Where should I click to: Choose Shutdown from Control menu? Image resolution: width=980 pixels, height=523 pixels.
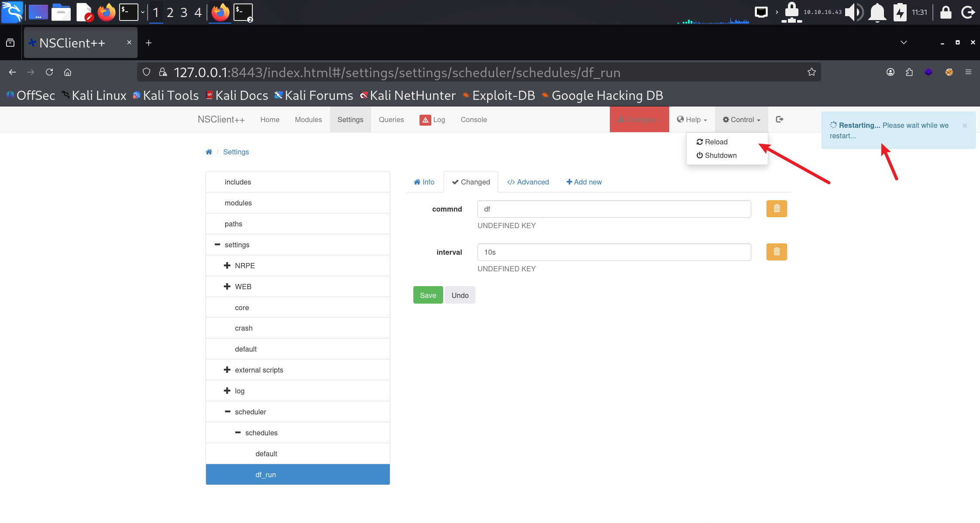[716, 155]
